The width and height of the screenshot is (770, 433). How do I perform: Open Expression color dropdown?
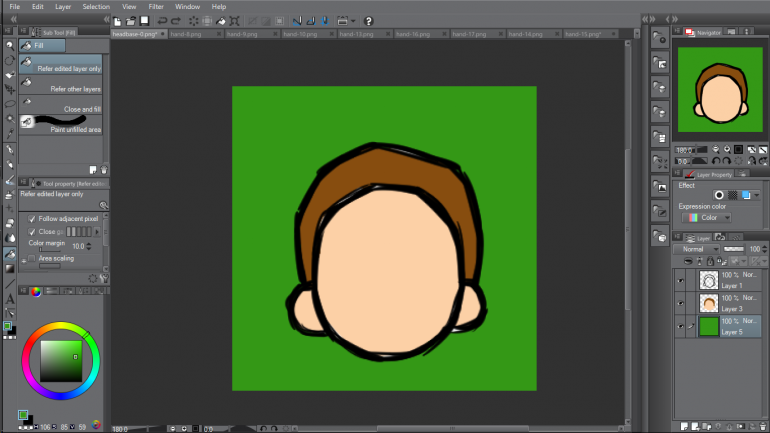(707, 217)
